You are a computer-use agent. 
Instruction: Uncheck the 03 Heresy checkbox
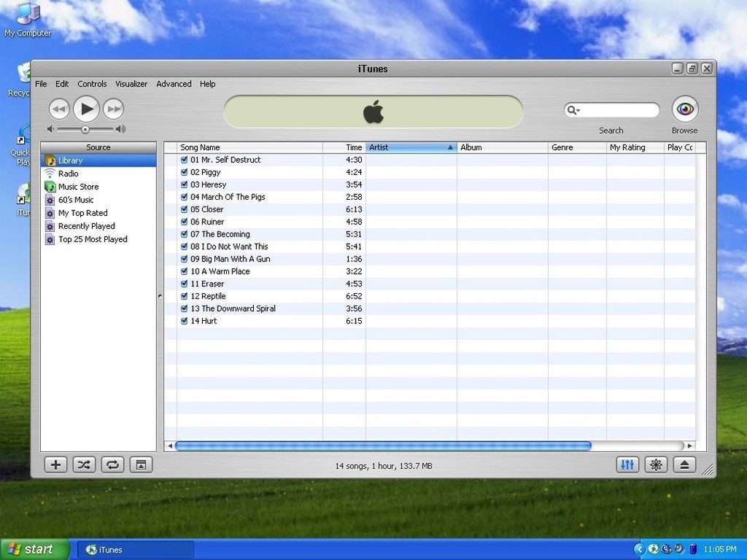point(184,184)
